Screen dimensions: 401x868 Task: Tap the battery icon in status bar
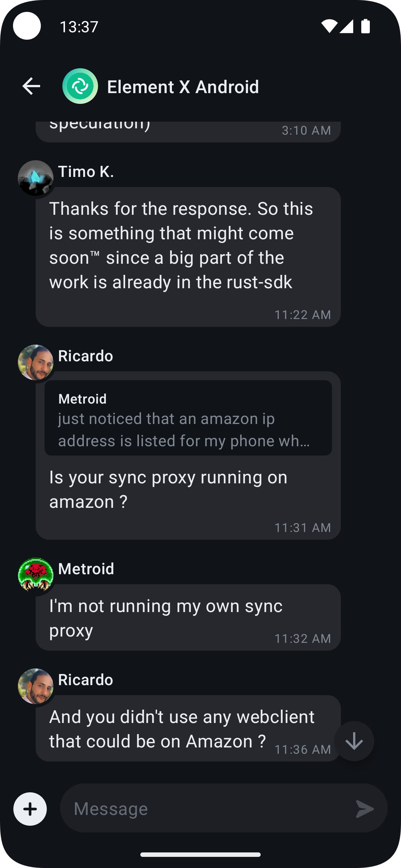pos(365,26)
